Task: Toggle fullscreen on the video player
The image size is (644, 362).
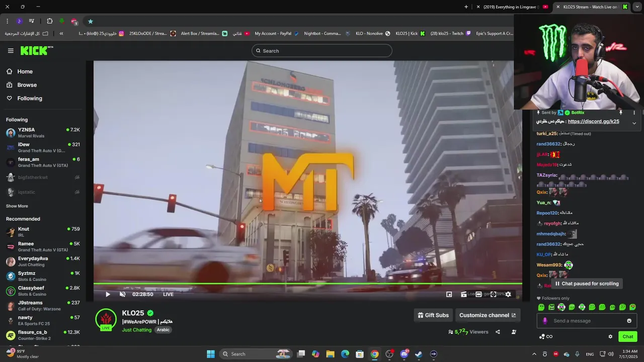Action: (x=494, y=295)
